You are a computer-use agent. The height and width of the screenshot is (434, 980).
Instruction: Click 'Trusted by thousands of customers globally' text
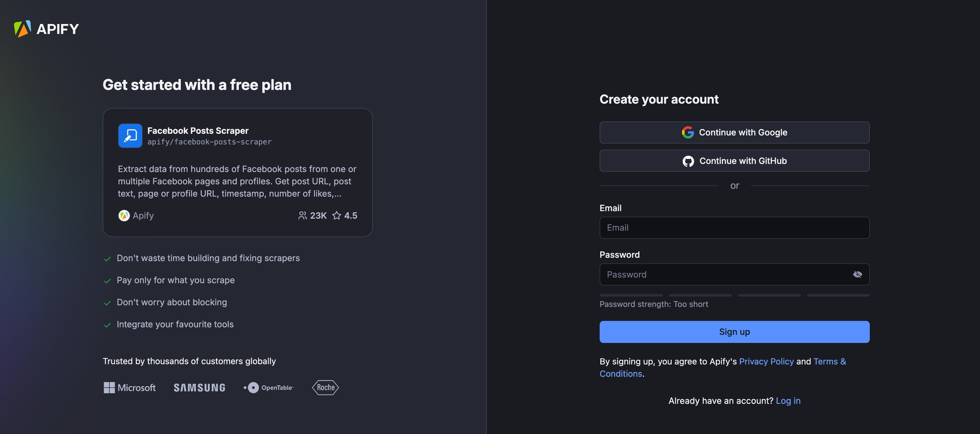tap(189, 361)
